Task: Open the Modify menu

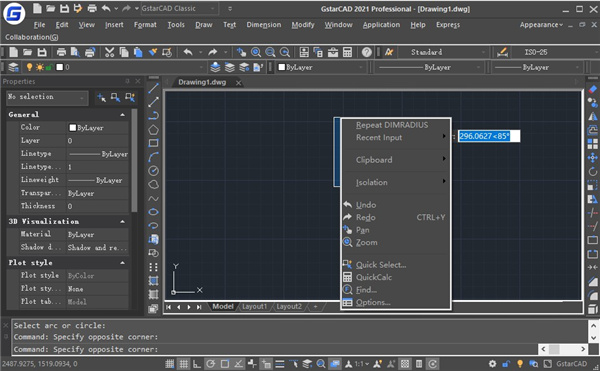Action: 303,25
